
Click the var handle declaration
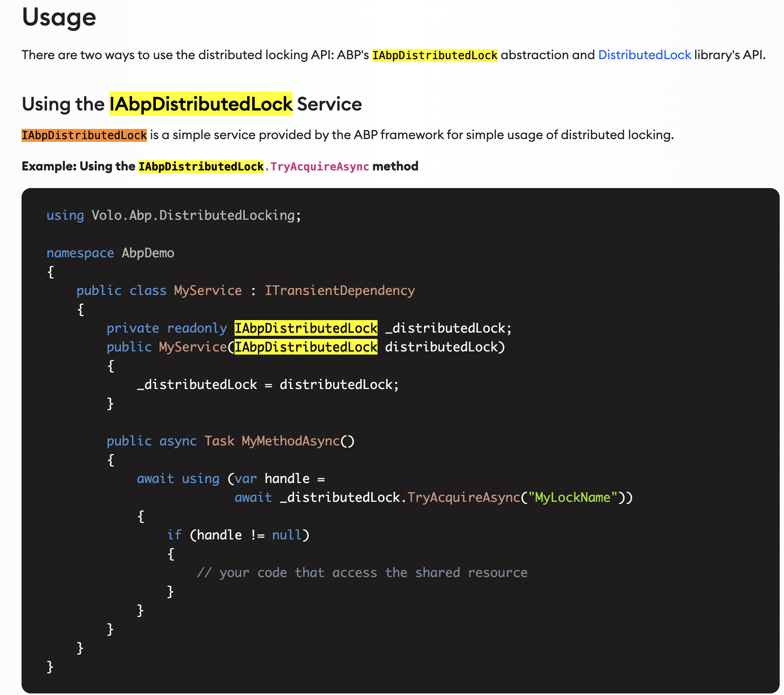pos(272,478)
